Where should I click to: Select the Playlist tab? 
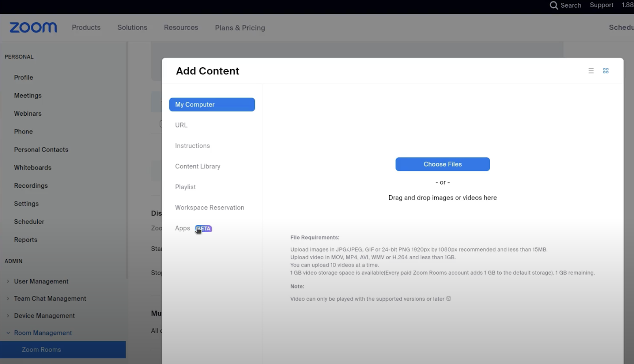[185, 187]
